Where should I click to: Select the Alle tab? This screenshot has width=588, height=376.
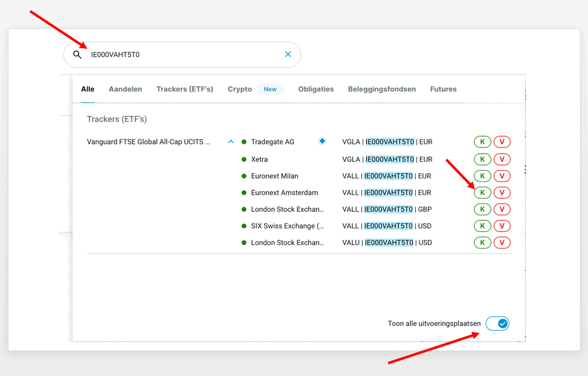pyautogui.click(x=88, y=89)
